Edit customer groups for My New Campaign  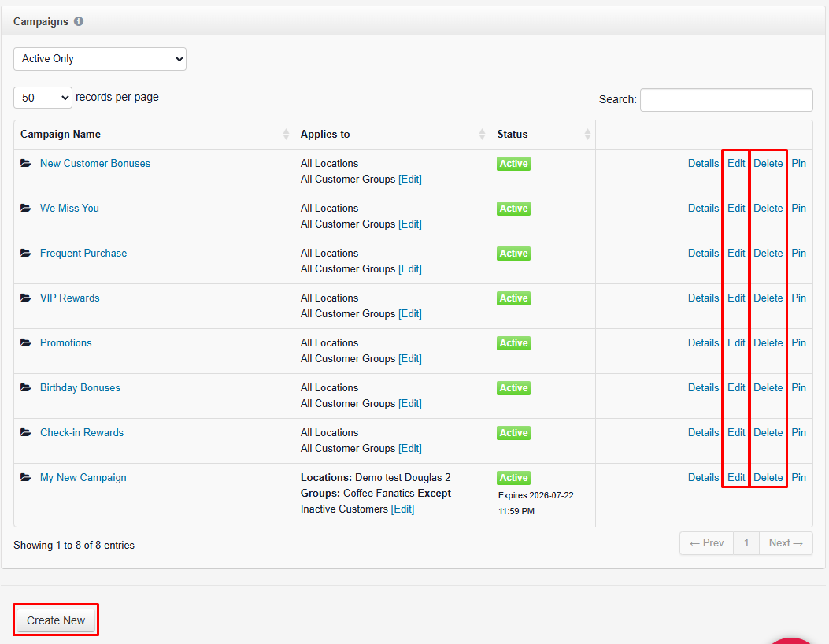402,509
